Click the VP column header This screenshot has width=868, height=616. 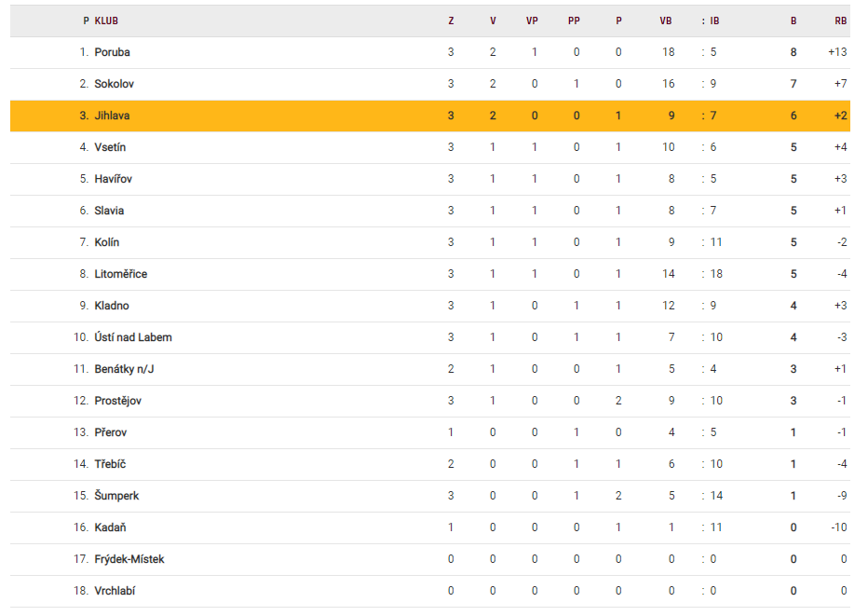(532, 21)
